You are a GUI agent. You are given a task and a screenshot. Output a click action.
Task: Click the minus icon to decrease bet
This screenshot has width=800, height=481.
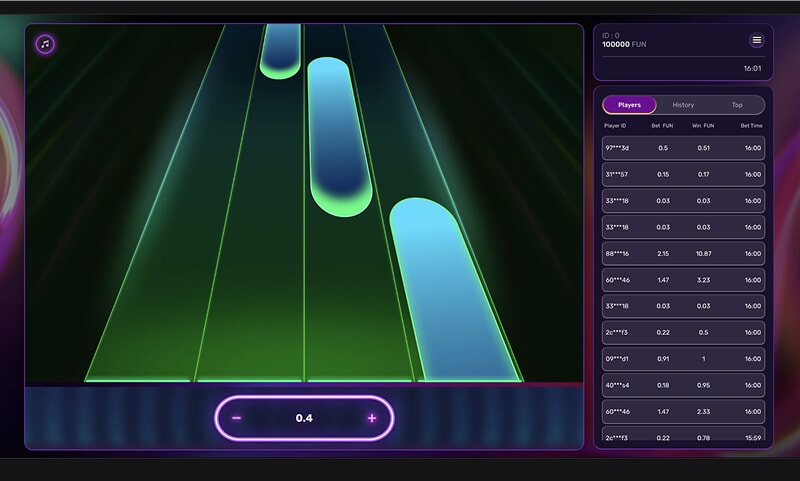[237, 418]
